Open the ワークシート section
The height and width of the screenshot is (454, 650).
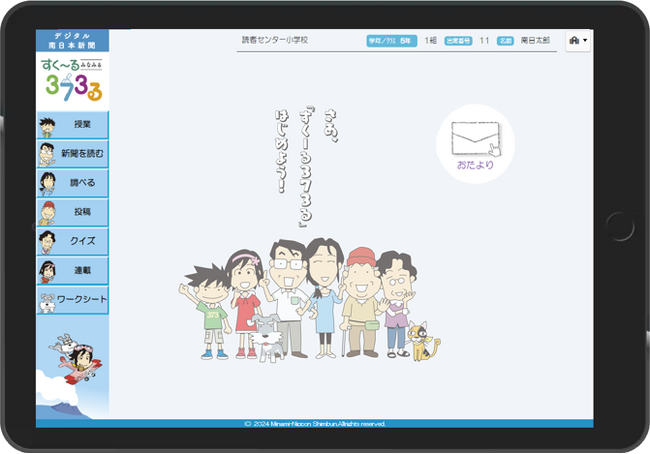(73, 300)
